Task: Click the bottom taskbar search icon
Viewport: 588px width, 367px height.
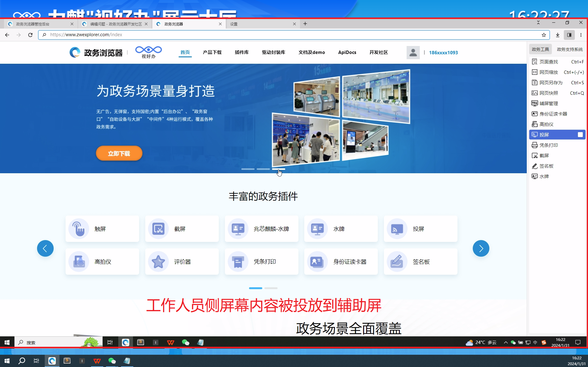Action: pyautogui.click(x=22, y=361)
